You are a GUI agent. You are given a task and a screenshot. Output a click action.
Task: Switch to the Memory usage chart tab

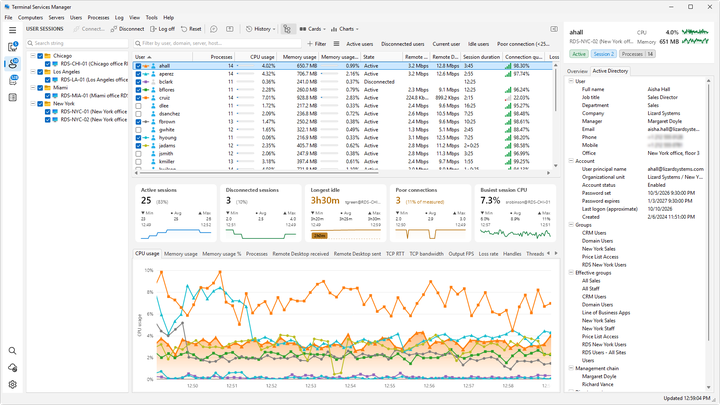180,253
